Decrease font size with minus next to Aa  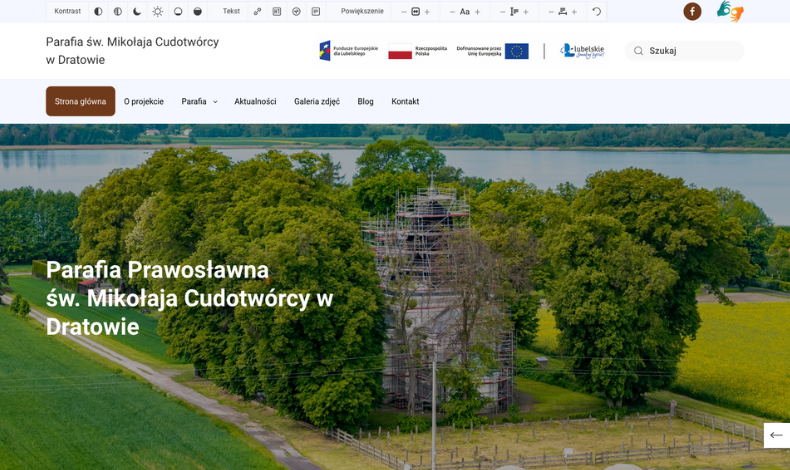(x=452, y=12)
